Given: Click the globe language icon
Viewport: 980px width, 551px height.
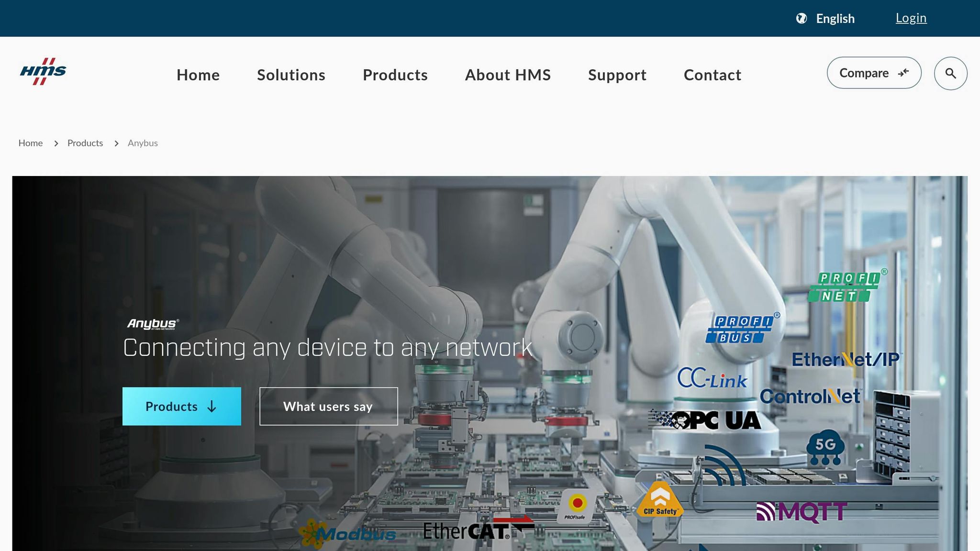Looking at the screenshot, I should coord(802,19).
